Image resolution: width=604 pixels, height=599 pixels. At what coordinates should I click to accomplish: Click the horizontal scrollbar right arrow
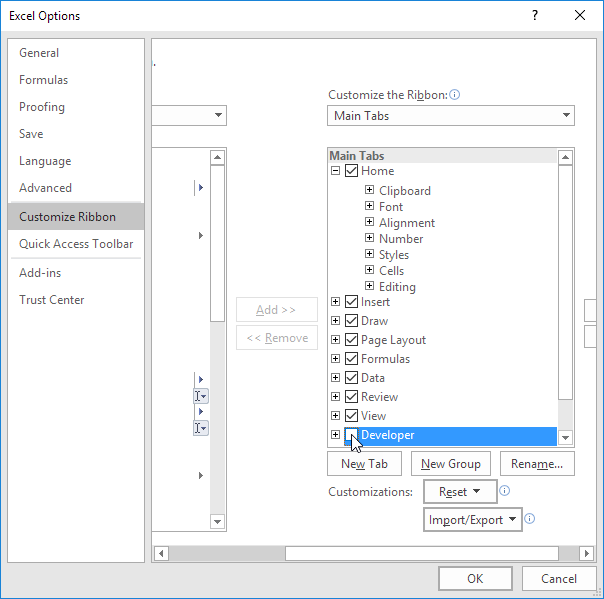pos(587,554)
